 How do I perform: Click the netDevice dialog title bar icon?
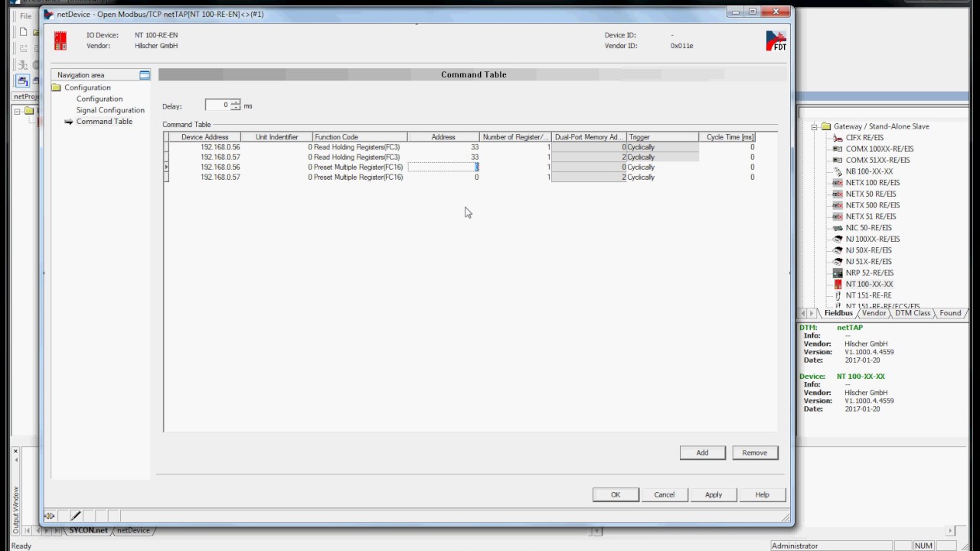click(49, 14)
